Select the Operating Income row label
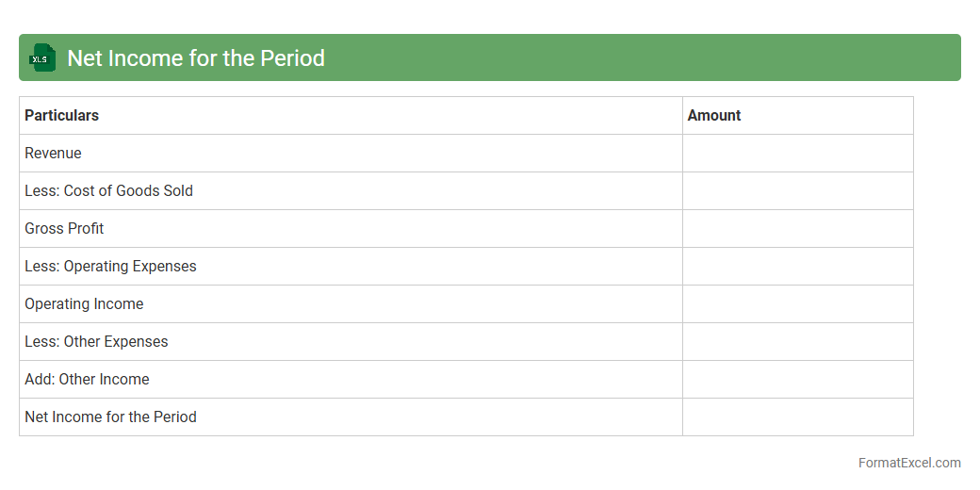The width and height of the screenshot is (980, 490). tap(85, 303)
